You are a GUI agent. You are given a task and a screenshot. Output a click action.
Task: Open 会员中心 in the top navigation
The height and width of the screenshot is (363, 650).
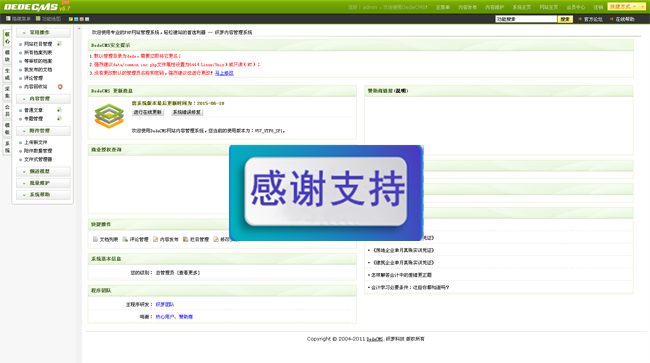click(576, 7)
